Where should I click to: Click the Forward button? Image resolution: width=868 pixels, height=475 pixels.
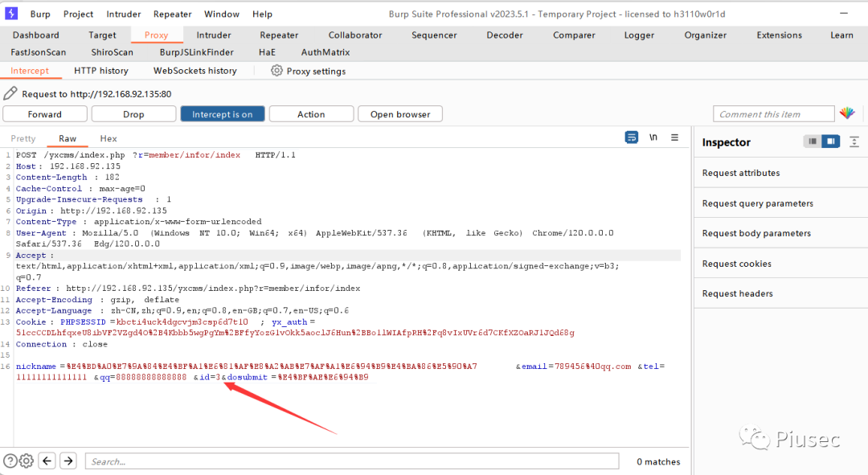[45, 114]
